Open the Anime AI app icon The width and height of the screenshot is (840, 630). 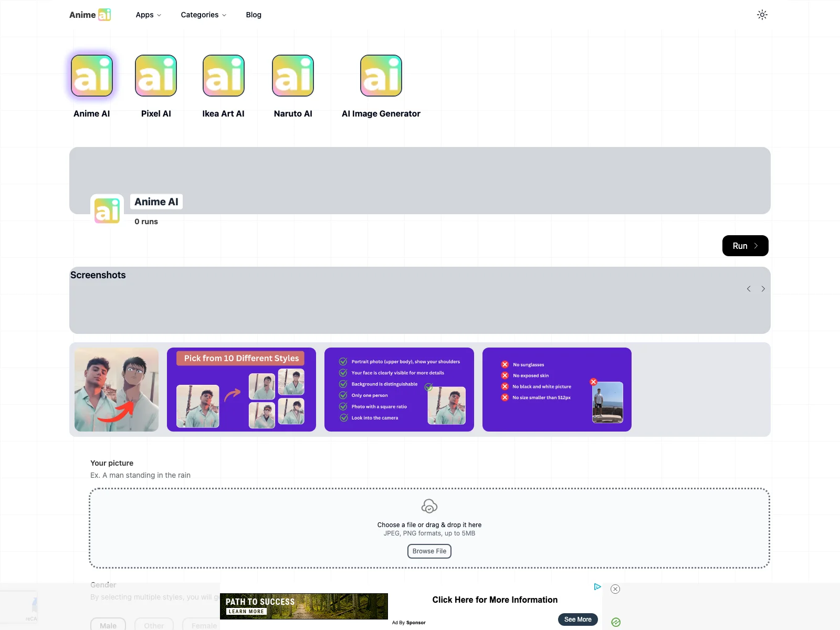(92, 76)
